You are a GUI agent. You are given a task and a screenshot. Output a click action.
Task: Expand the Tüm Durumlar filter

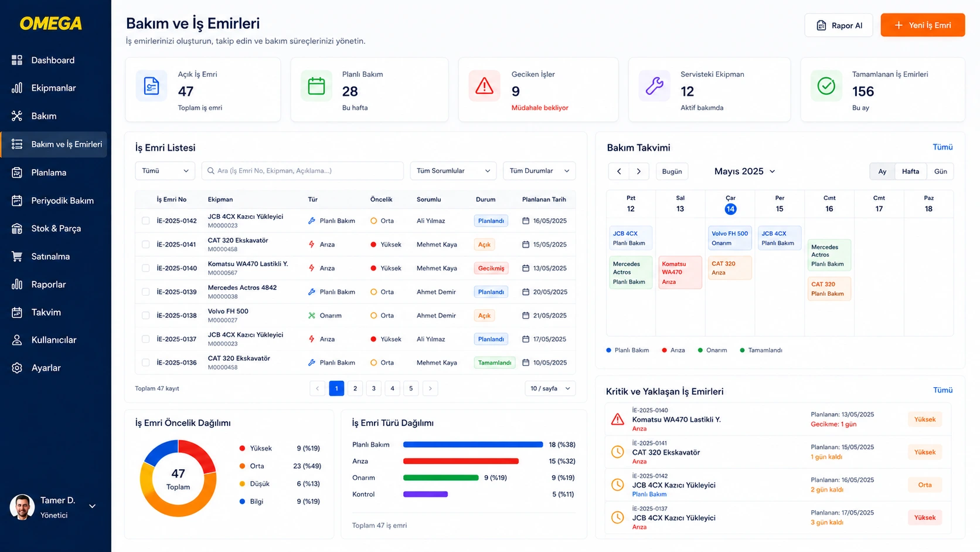[x=539, y=171]
